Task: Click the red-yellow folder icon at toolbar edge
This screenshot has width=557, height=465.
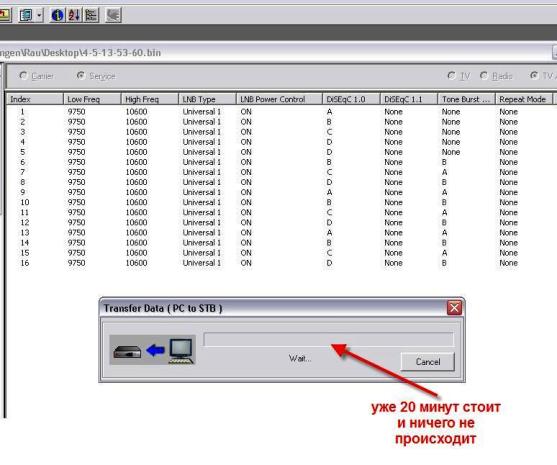Action: pyautogui.click(x=5, y=15)
